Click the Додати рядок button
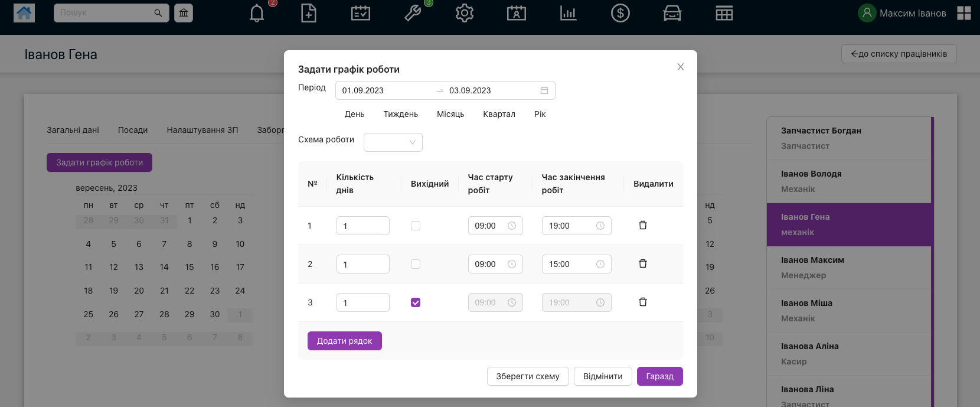Image resolution: width=980 pixels, height=407 pixels. [344, 341]
